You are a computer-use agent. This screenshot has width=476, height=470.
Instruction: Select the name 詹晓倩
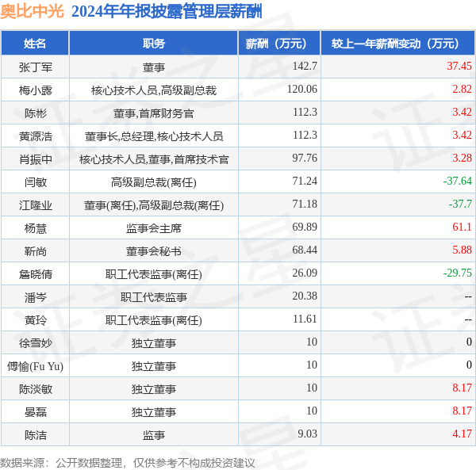tap(36, 274)
